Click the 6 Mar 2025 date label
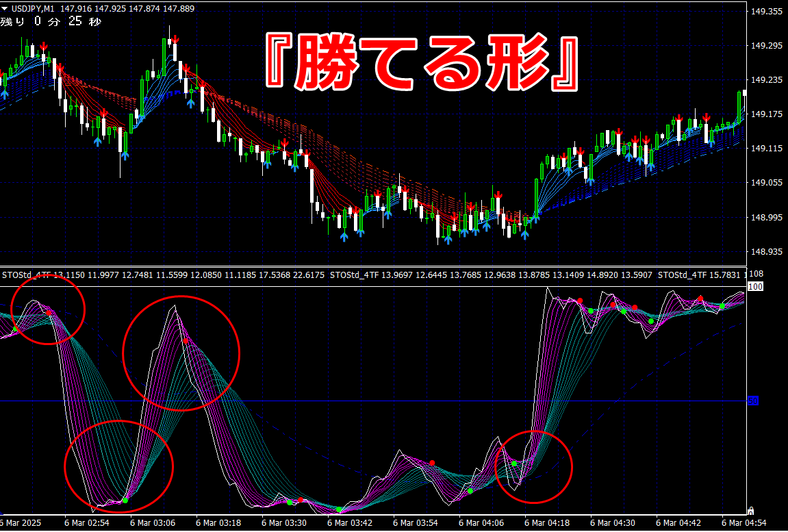 pyautogui.click(x=19, y=523)
